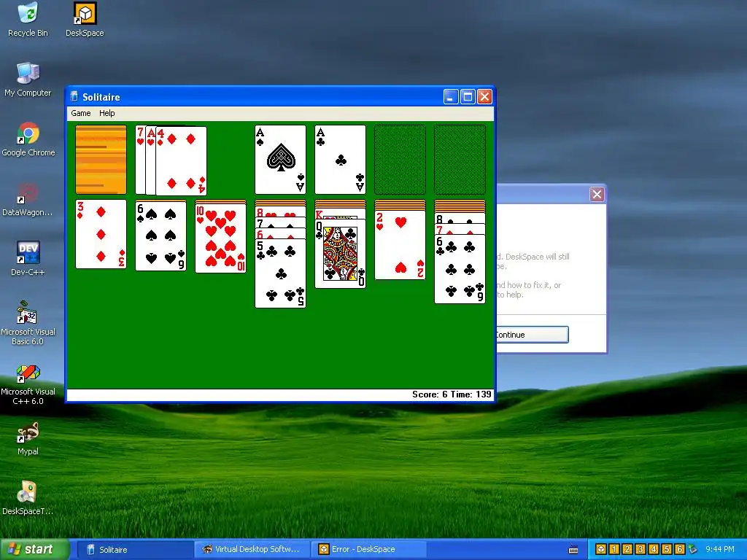Image resolution: width=747 pixels, height=560 pixels.
Task: Click the Solitaire title bar icon
Action: point(74,97)
